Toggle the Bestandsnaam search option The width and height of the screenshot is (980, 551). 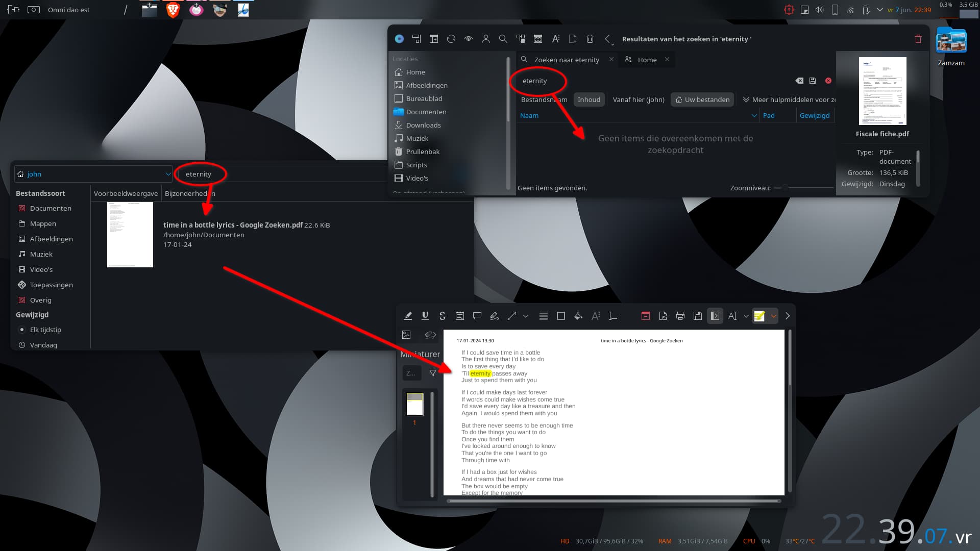coord(544,99)
